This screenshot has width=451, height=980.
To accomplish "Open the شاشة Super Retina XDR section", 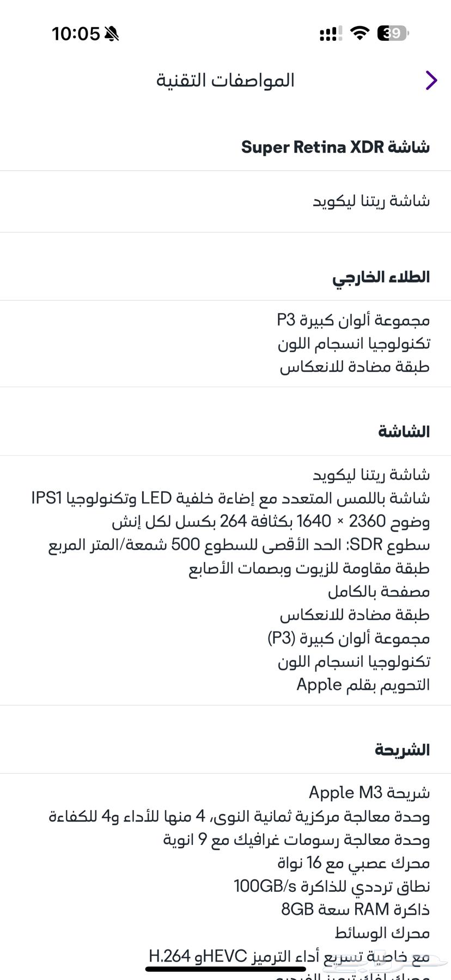I will point(335,146).
